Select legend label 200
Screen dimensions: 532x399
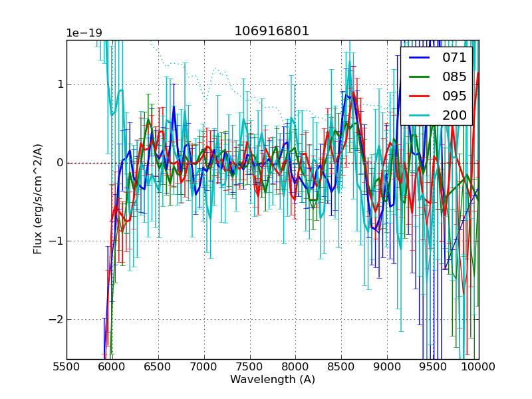(x=454, y=115)
